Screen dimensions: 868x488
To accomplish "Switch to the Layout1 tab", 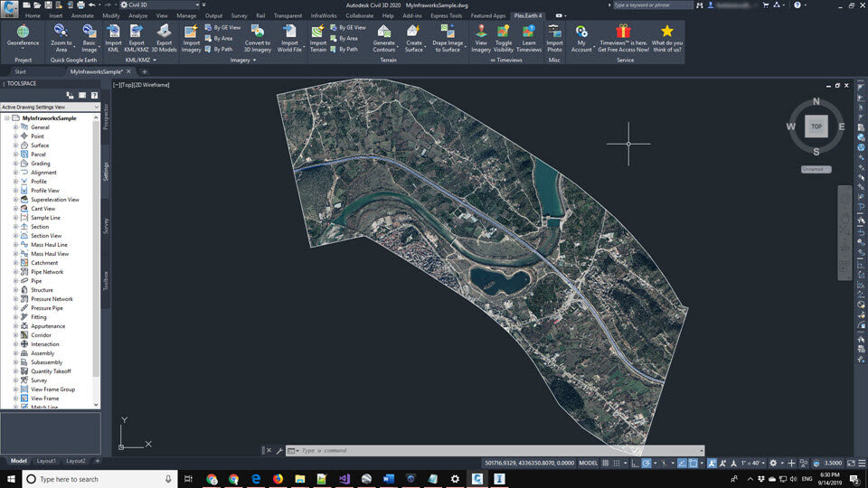I will [x=46, y=461].
